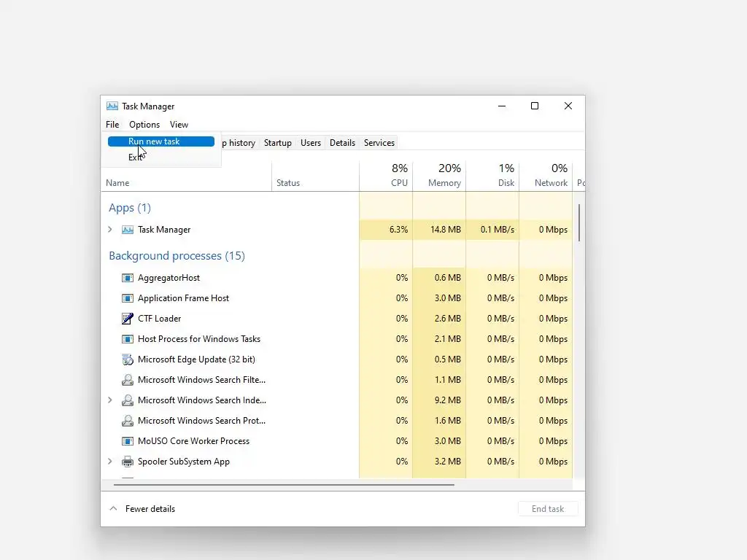Click the Task Manager app row icon
Viewport: 747px width, 560px height.
tap(127, 230)
